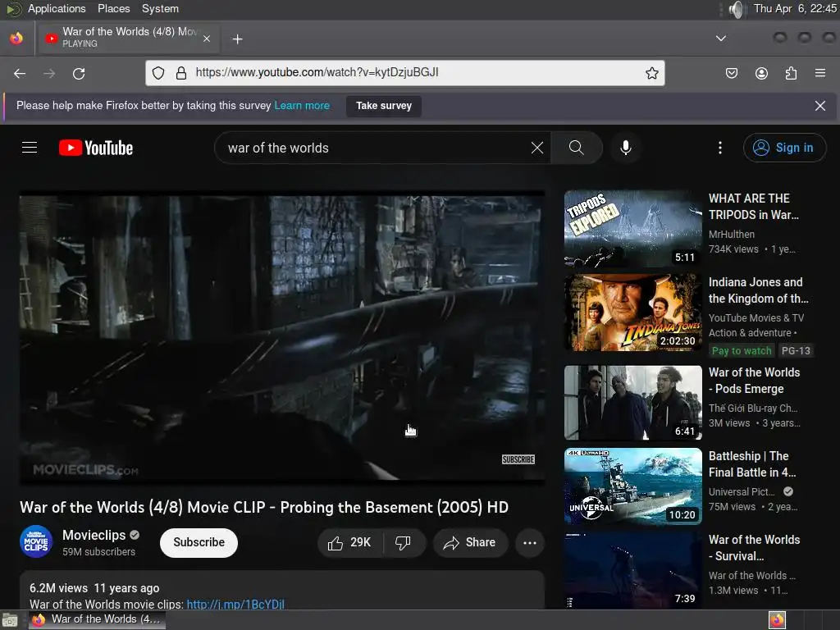Image resolution: width=840 pixels, height=630 pixels.
Task: Click the URL address bar
Action: [407, 73]
